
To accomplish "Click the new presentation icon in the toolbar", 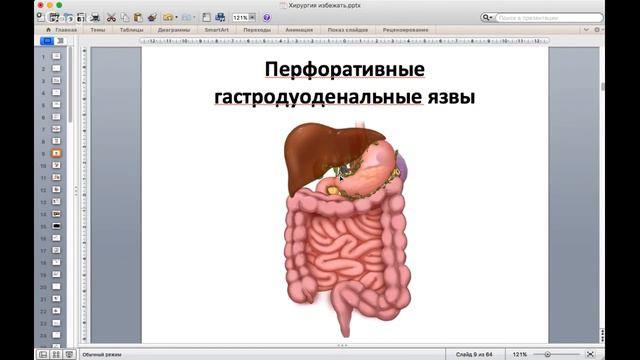I will point(40,17).
